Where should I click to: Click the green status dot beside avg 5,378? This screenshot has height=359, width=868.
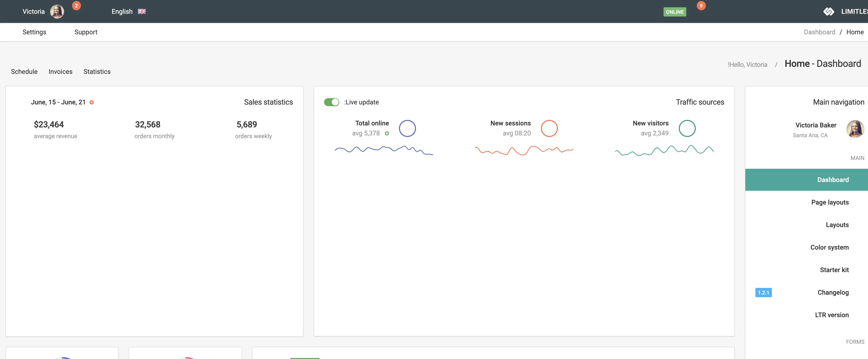387,133
